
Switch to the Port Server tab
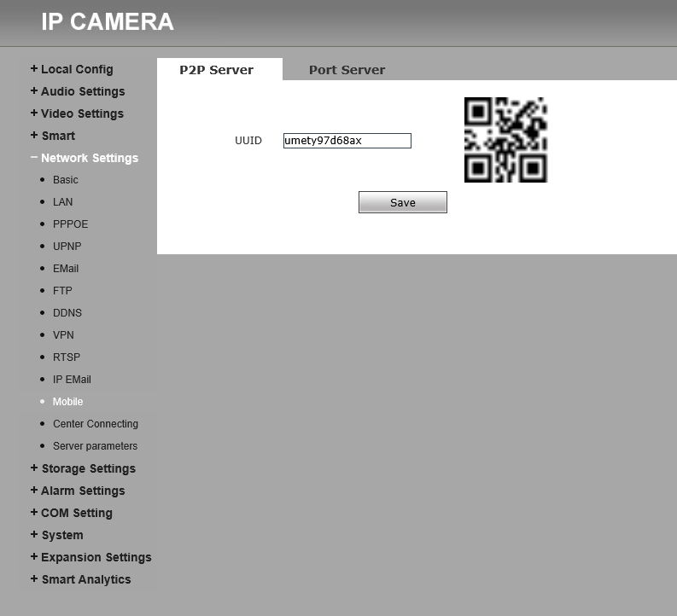(347, 70)
